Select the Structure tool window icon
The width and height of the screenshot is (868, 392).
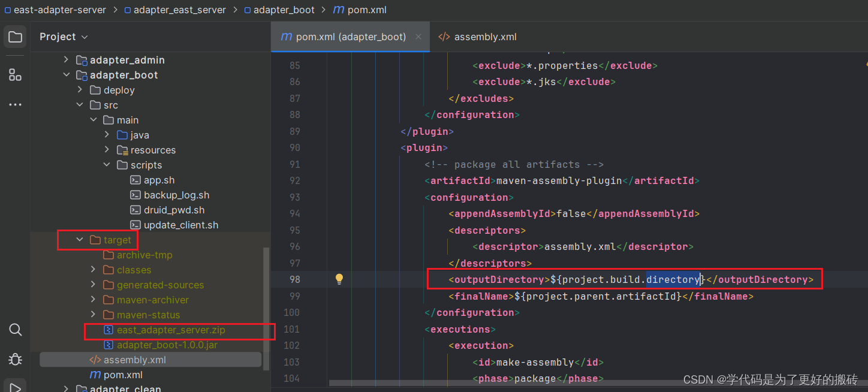click(15, 74)
